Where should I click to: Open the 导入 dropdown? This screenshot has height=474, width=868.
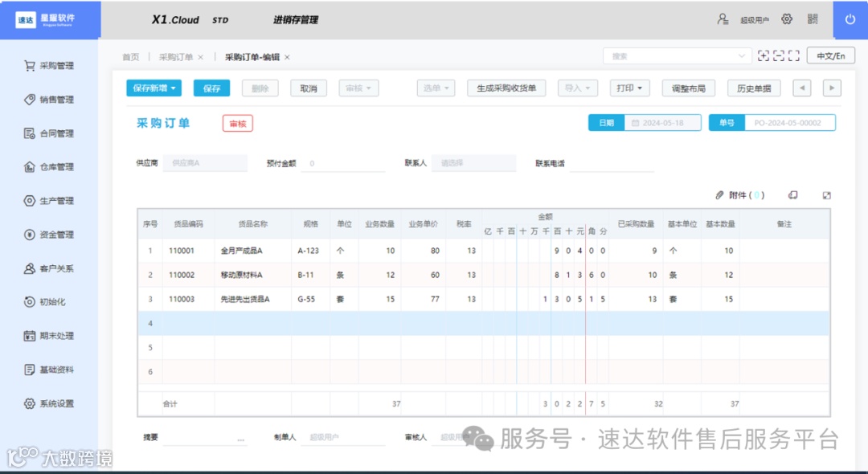[577, 88]
